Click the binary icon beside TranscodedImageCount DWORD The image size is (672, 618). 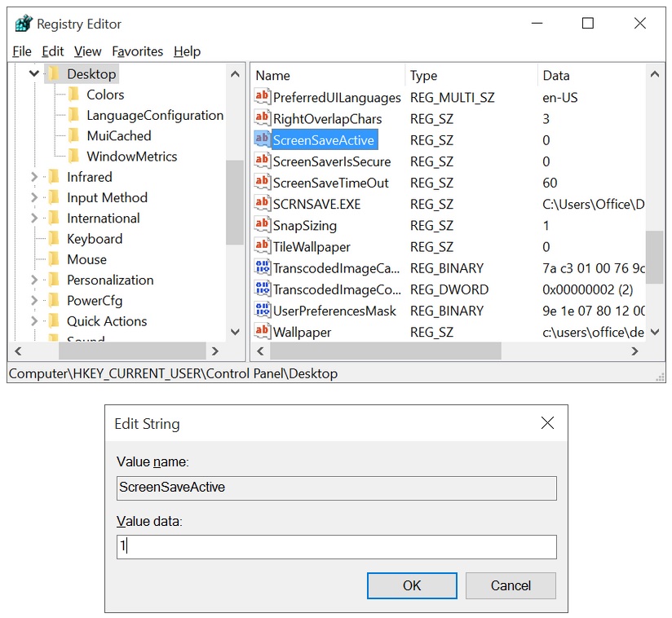[x=262, y=289]
